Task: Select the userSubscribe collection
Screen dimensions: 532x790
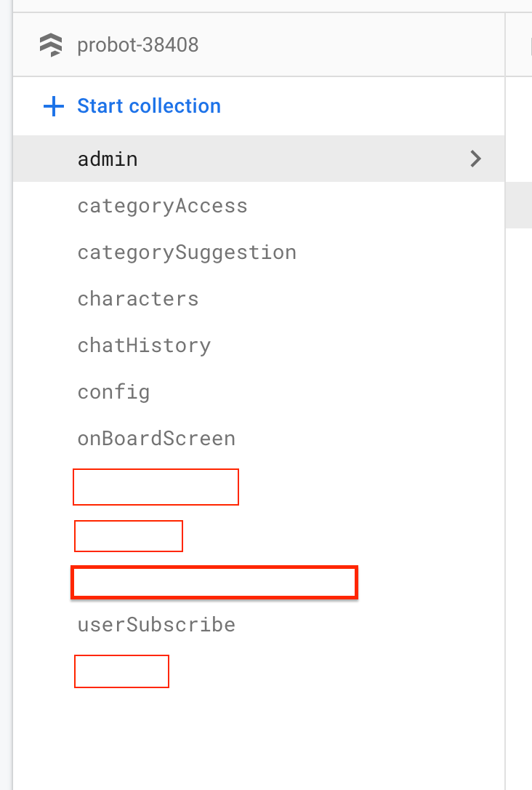Action: coord(156,624)
